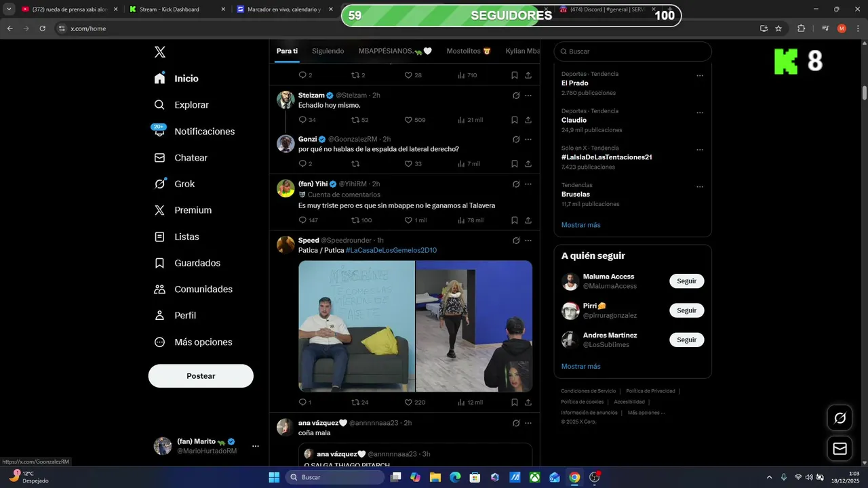Screen dimensions: 868x488
Task: Switch to the MBAPPÉSIANOS tab
Action: coord(395,51)
